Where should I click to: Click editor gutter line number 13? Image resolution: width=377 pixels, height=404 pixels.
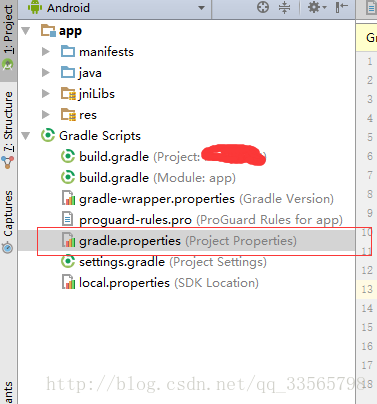point(367,289)
